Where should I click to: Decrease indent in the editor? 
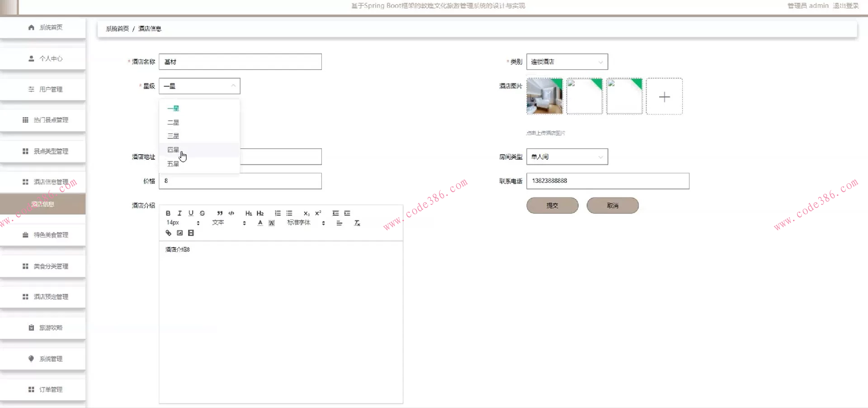click(x=335, y=213)
